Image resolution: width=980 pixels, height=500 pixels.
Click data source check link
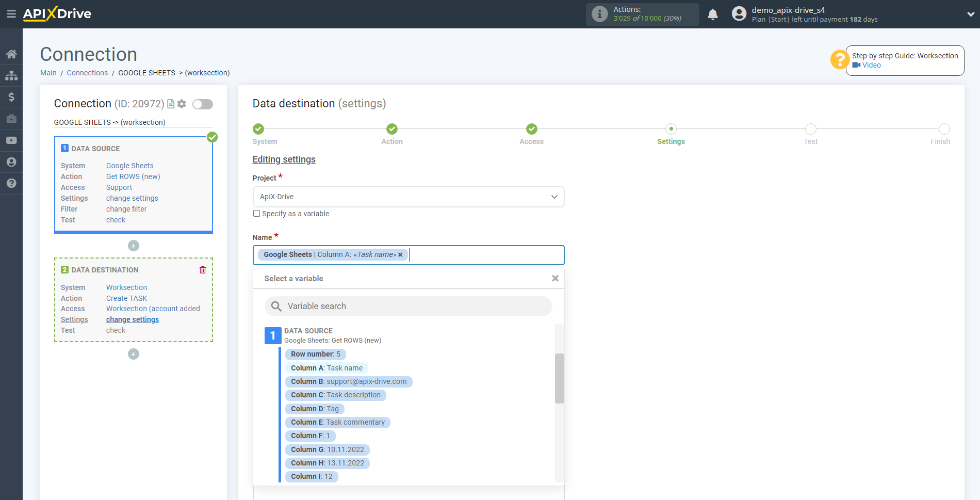click(116, 220)
